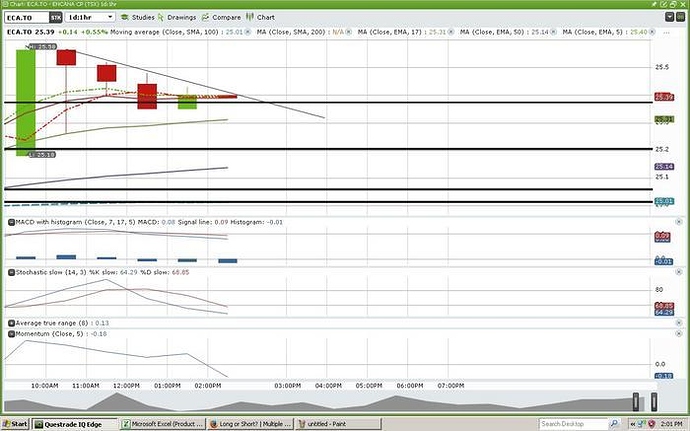This screenshot has height=431, width=690.
Task: Close the Average true range panel
Action: (679, 323)
